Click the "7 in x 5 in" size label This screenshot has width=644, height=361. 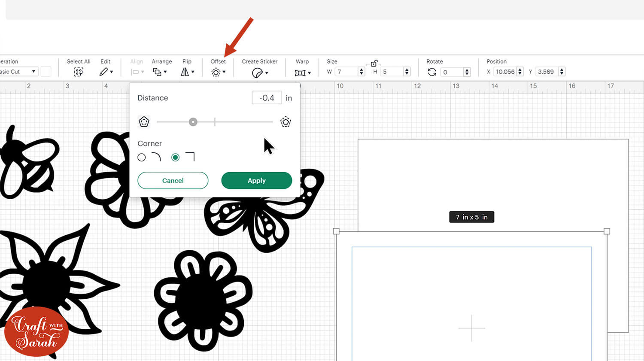point(472,217)
